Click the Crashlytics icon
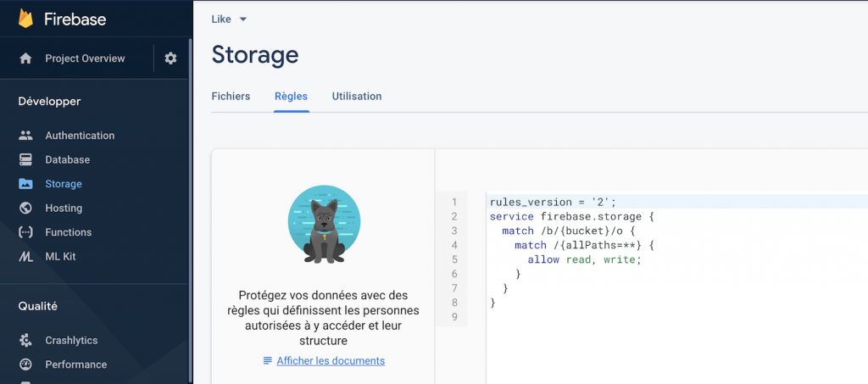This screenshot has width=868, height=384. coord(25,340)
